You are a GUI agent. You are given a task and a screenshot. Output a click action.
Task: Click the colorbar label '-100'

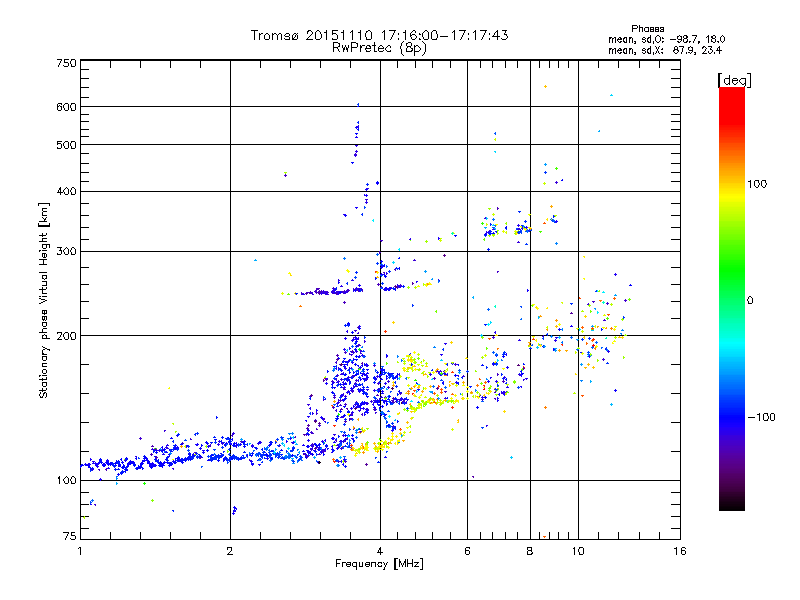pos(762,417)
